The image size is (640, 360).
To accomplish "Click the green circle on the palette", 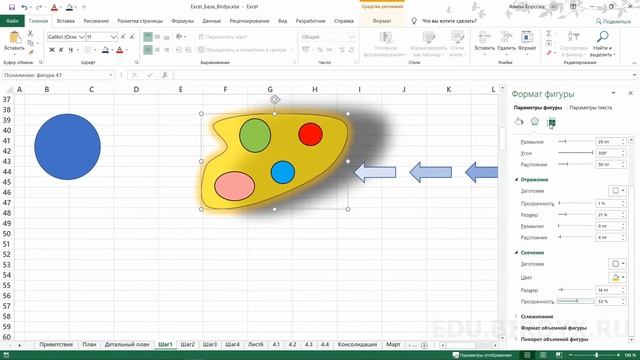I will coord(255,136).
